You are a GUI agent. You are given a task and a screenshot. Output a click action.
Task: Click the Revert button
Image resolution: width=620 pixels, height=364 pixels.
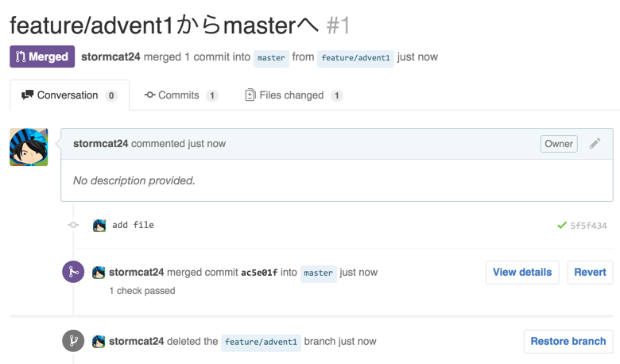(x=590, y=273)
